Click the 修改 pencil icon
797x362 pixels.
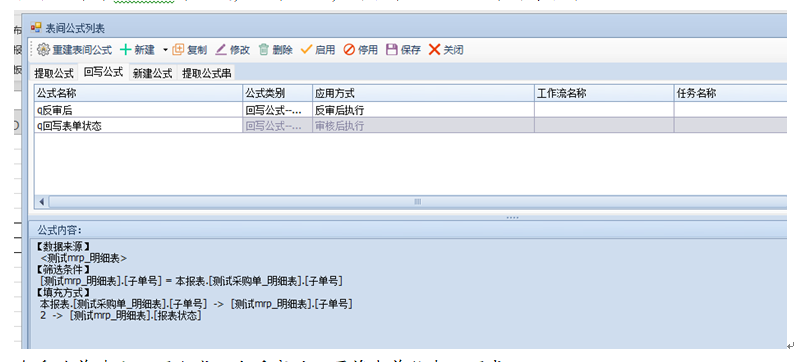(x=221, y=50)
